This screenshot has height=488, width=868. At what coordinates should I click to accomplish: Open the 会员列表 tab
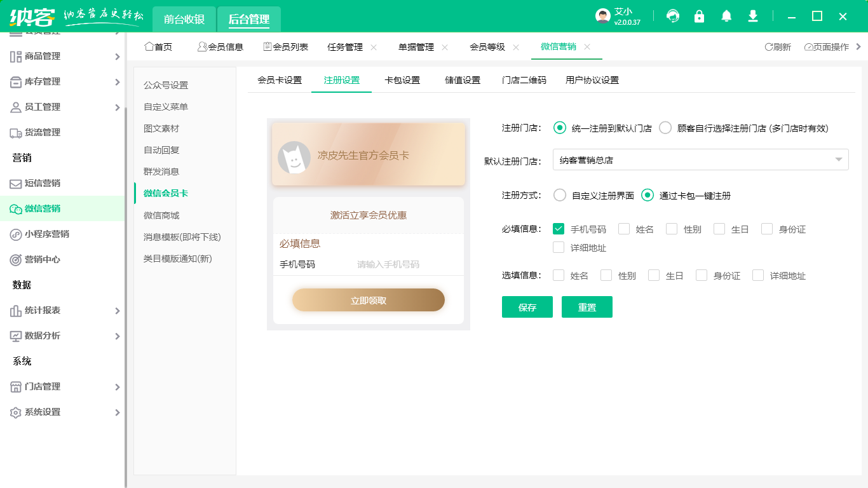285,46
